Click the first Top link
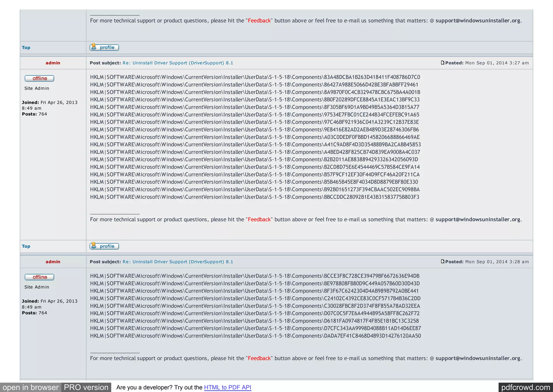The width and height of the screenshot is (553, 392). [26, 47]
